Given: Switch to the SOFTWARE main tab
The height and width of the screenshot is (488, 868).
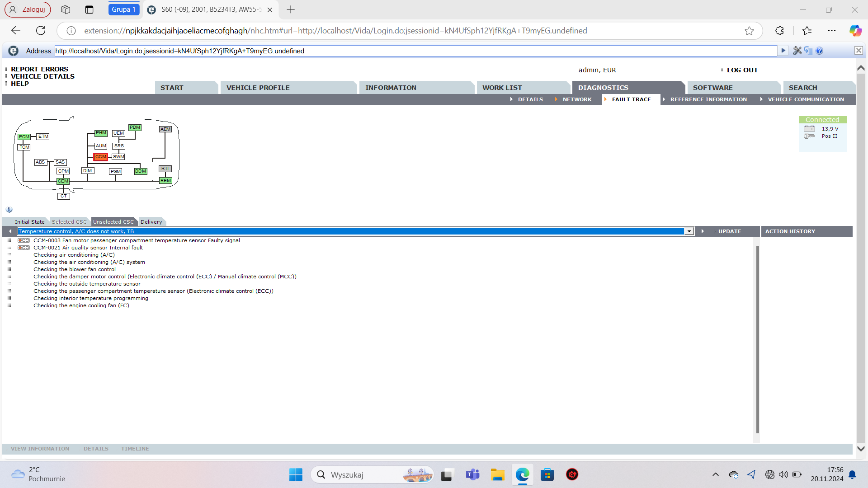Looking at the screenshot, I should pos(712,88).
